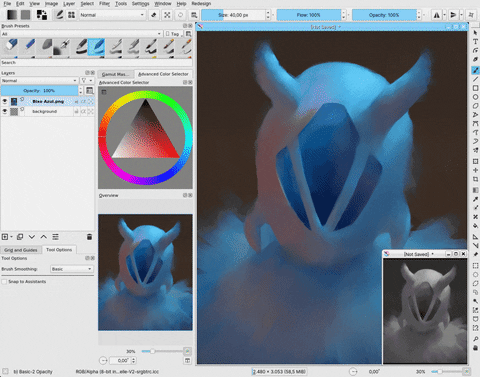Select the Move tool
Screen dimensions: 480x377
pyautogui.click(x=475, y=170)
